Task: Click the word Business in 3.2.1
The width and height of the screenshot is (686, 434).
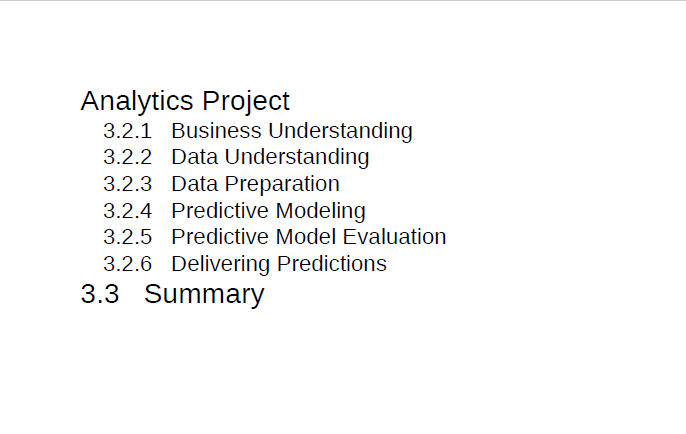Action: tap(217, 131)
